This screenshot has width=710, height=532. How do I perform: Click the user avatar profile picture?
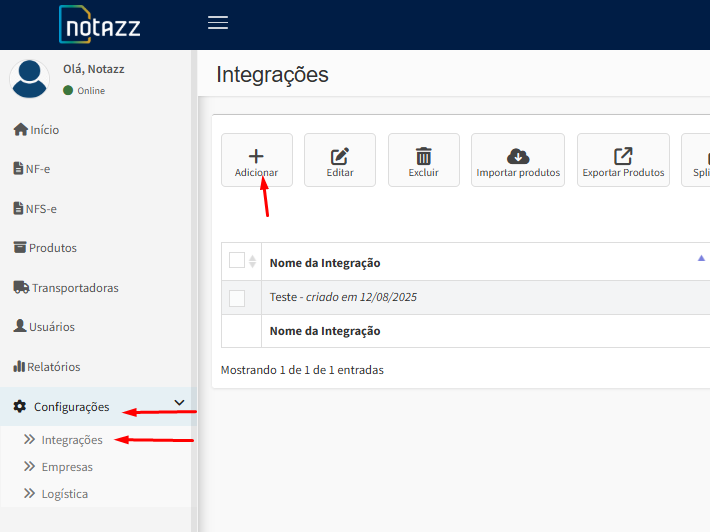pos(30,79)
